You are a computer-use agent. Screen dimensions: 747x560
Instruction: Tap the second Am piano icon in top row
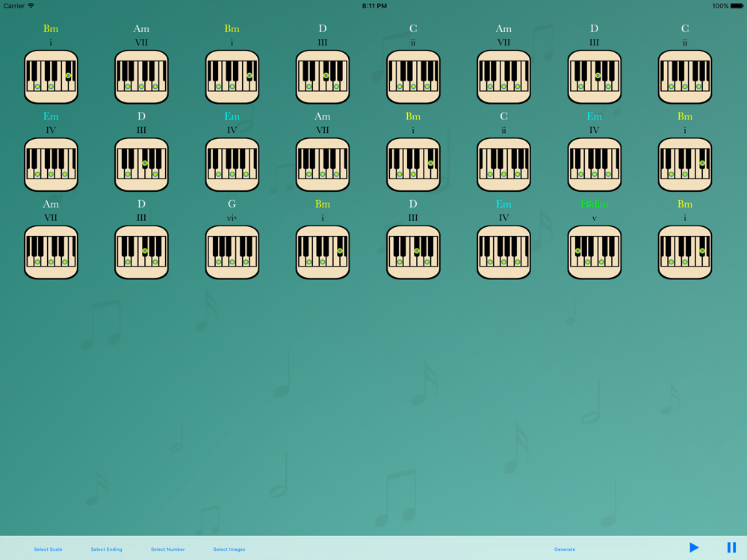pyautogui.click(x=503, y=77)
